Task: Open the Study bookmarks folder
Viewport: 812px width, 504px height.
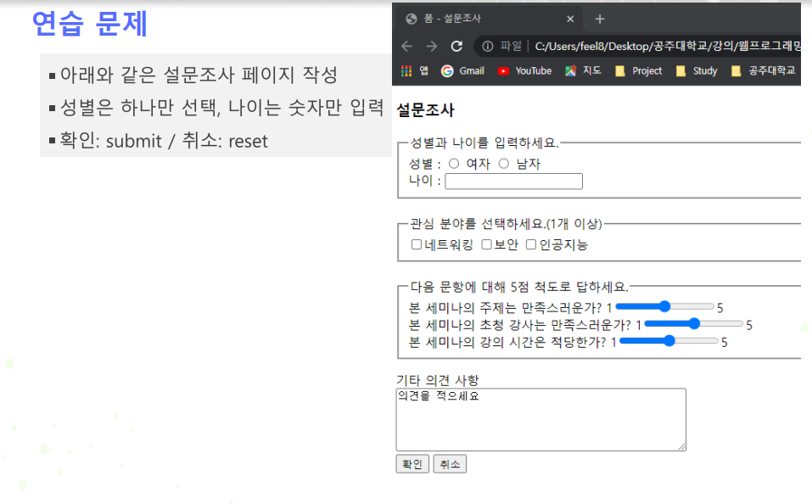Action: (696, 71)
